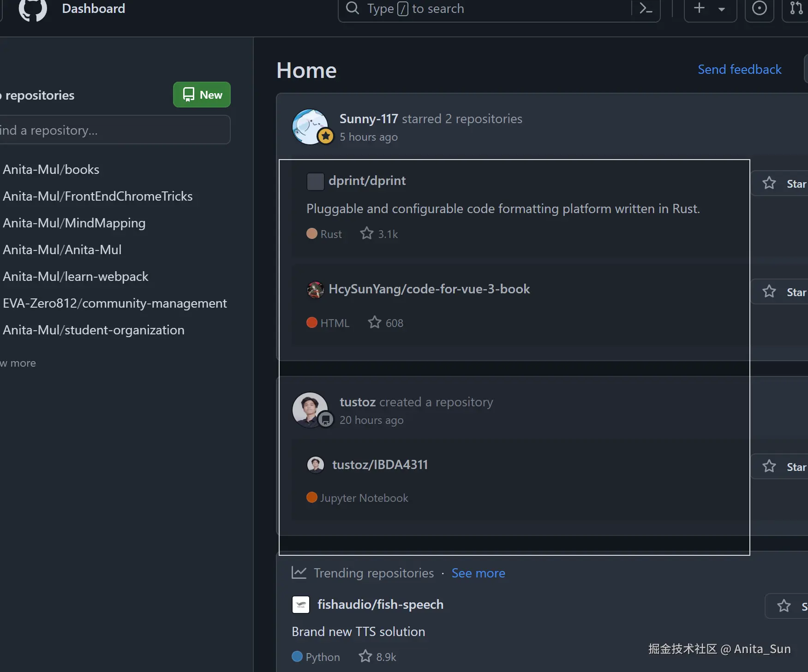Image resolution: width=808 pixels, height=672 pixels.
Task: Click the '20 hours ago' timestamp
Action: pos(371,420)
